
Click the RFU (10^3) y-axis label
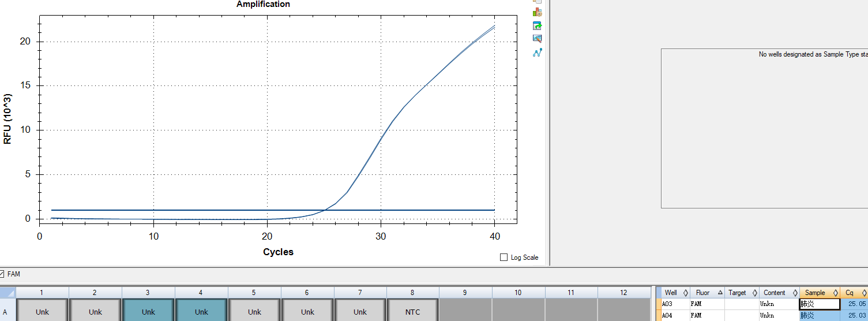[7, 118]
